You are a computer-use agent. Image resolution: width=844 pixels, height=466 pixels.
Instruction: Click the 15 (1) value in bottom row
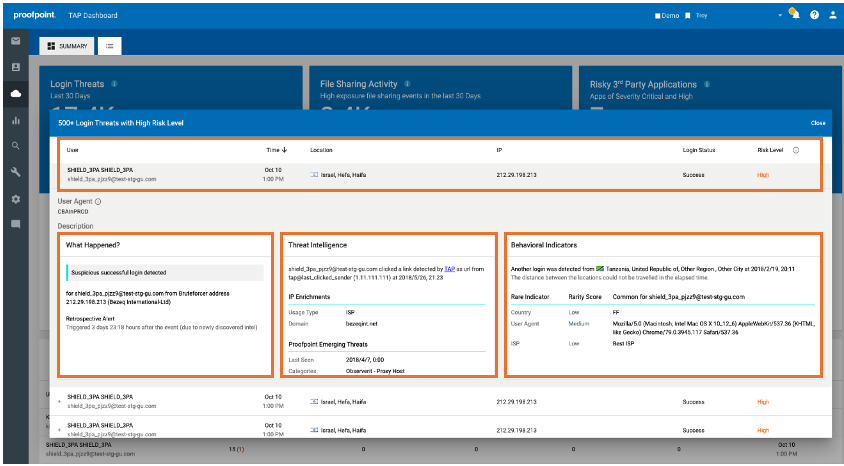pyautogui.click(x=236, y=449)
